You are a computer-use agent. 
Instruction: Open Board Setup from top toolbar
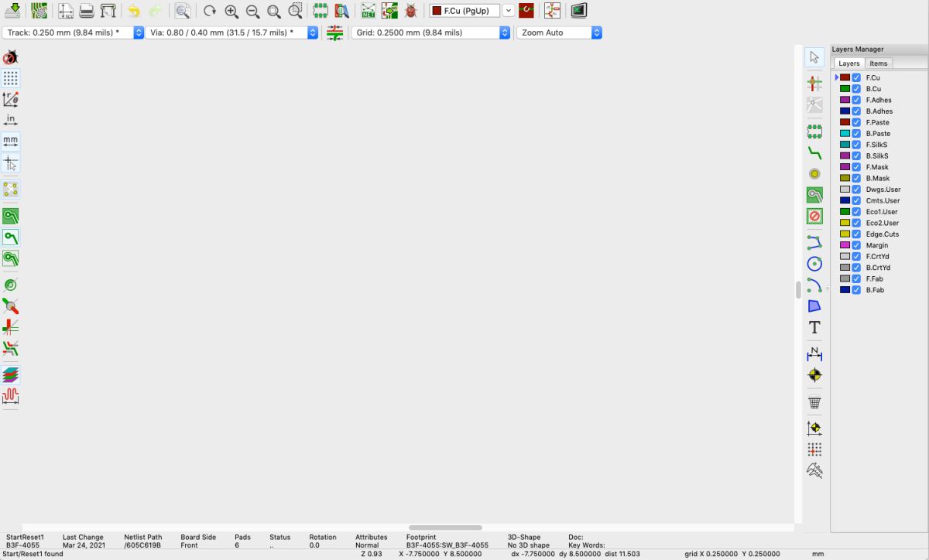pyautogui.click(x=39, y=11)
